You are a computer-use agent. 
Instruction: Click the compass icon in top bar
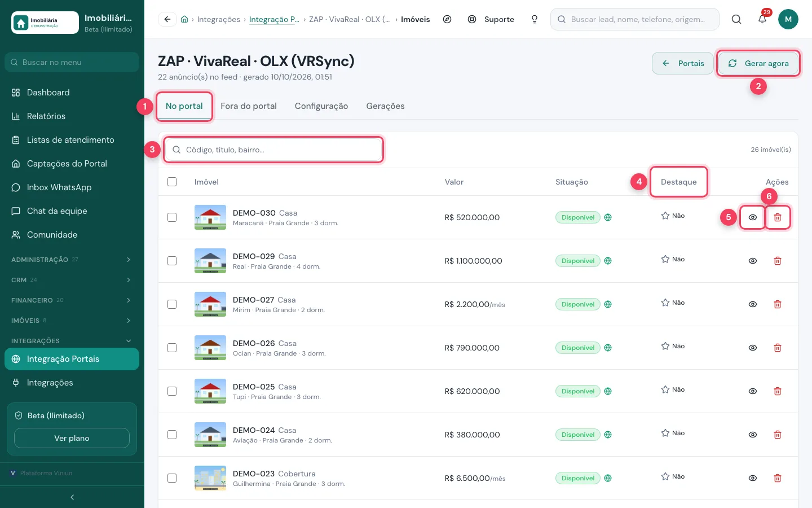[x=447, y=19]
